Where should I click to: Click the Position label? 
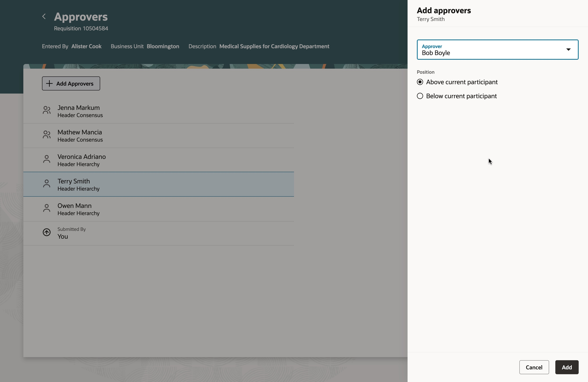point(425,72)
